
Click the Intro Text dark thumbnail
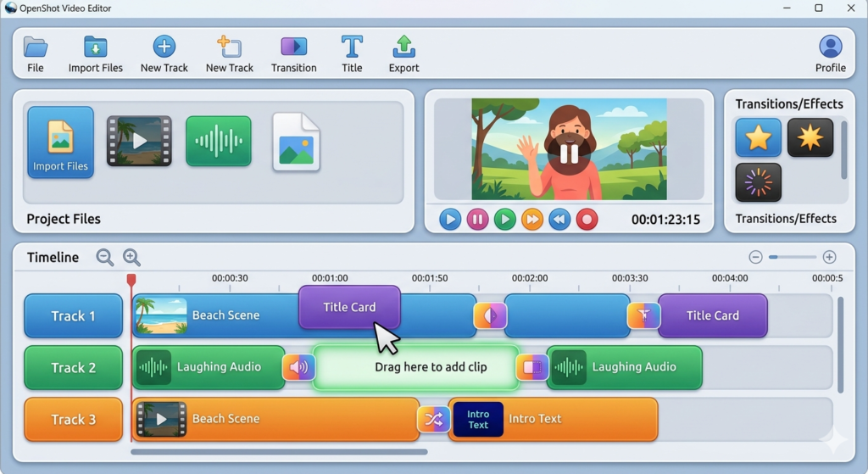tap(478, 419)
